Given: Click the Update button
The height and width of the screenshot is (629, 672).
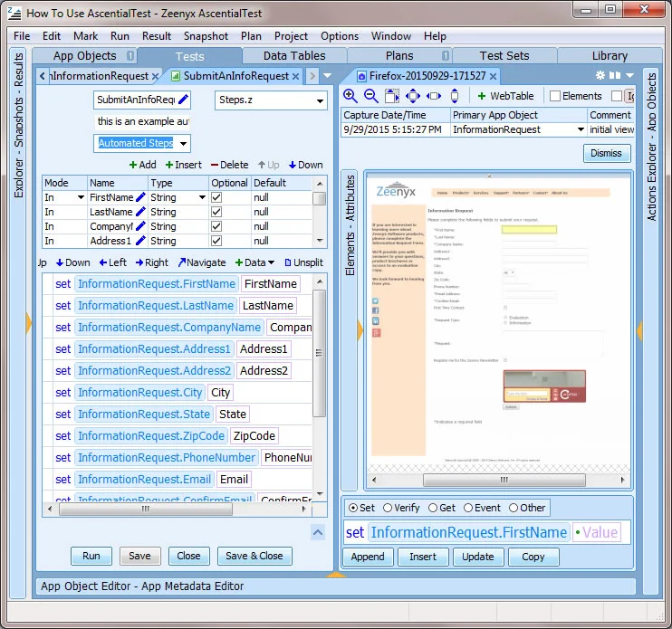Looking at the screenshot, I should coord(478,557).
